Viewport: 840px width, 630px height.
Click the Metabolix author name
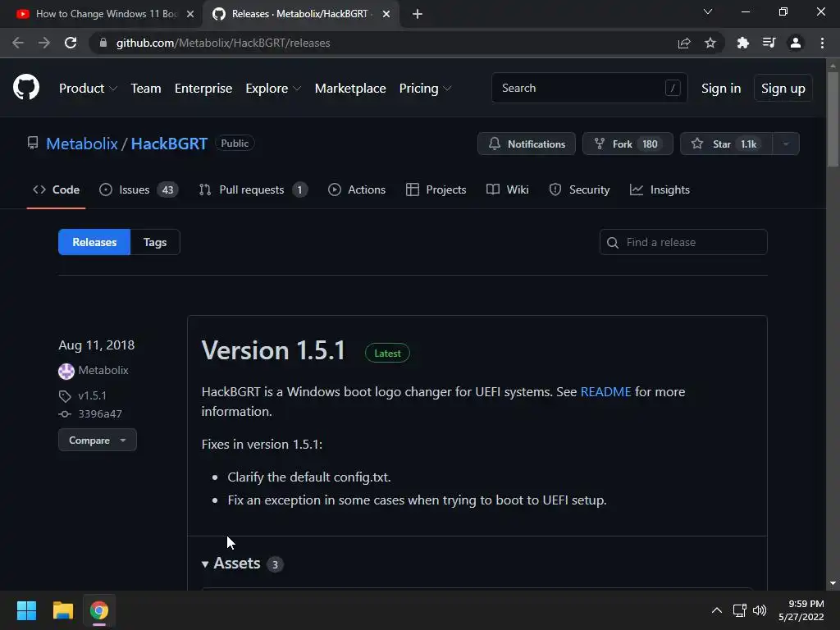point(103,370)
